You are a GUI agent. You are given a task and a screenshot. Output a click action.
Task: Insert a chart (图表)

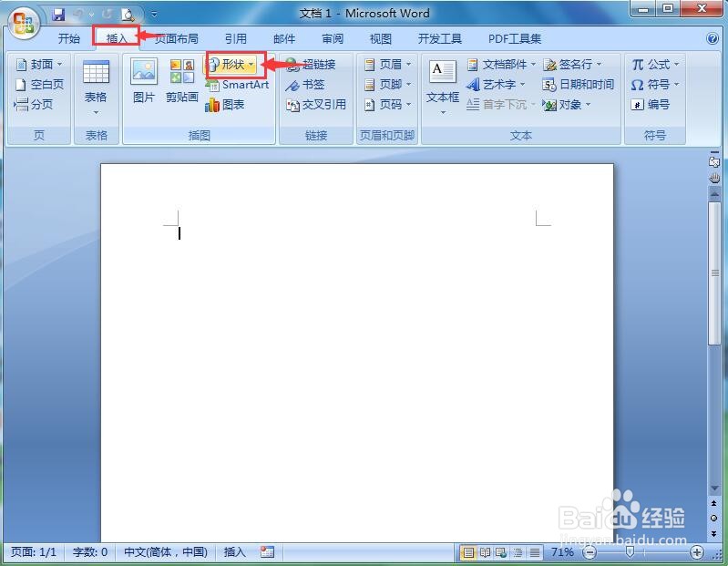coord(225,105)
